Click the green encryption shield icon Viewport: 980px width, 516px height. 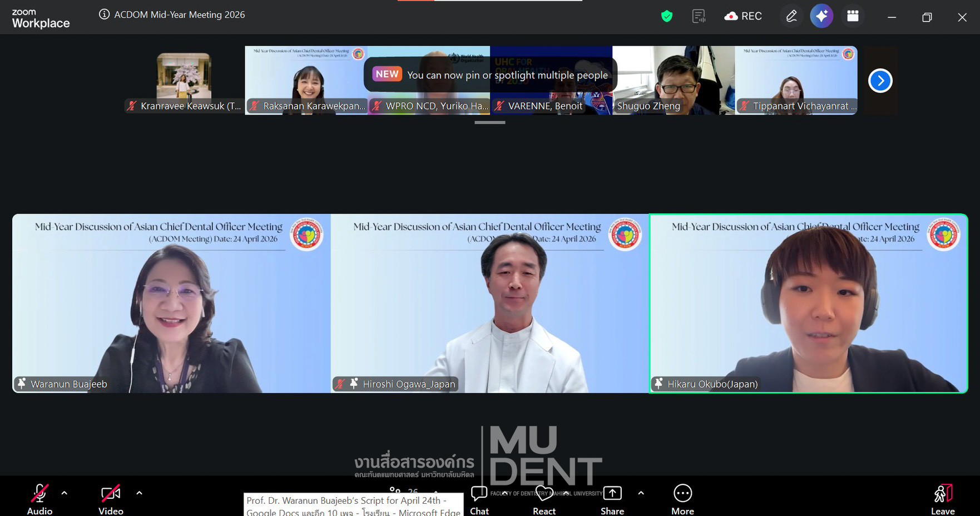[x=666, y=17]
